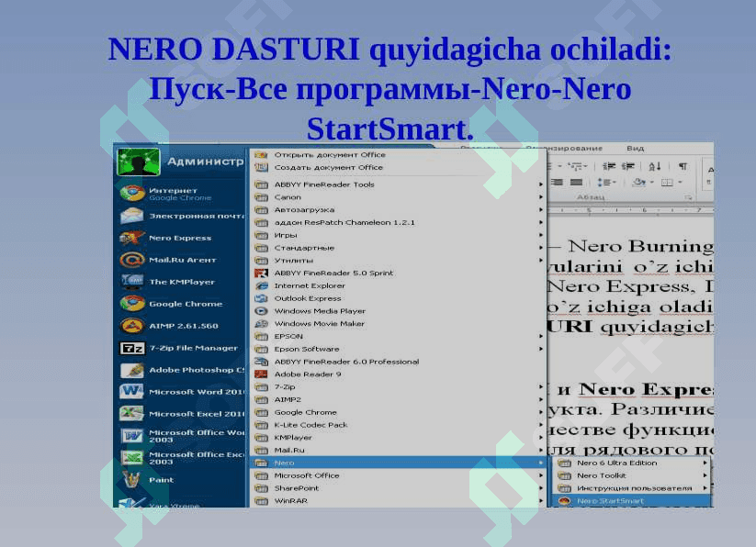
Task: Click Word's sort A-Z icon
Action: point(654,167)
